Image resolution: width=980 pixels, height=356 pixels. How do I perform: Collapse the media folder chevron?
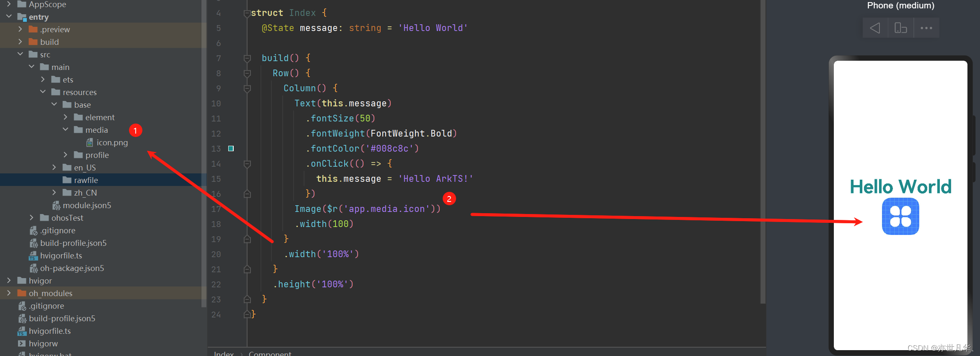pos(65,130)
